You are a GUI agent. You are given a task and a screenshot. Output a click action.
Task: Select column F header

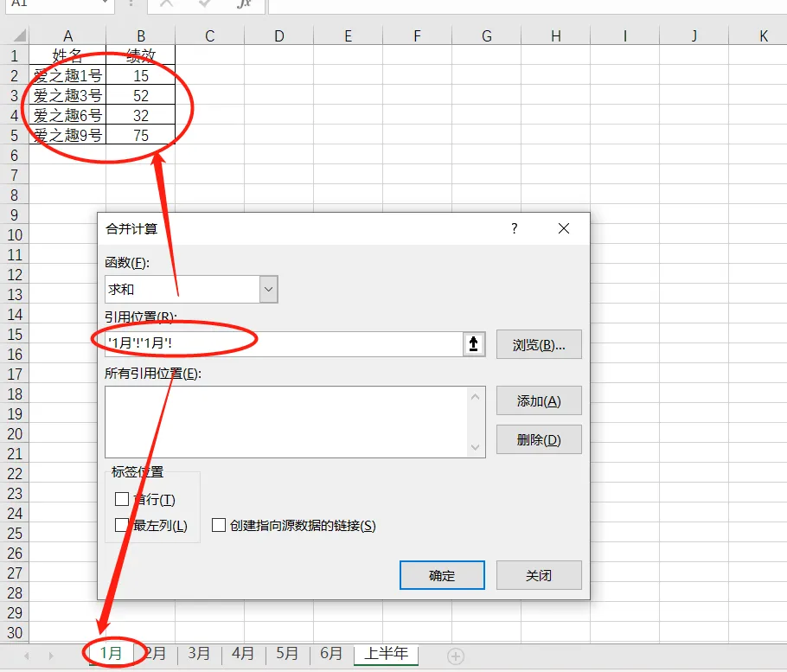(417, 35)
